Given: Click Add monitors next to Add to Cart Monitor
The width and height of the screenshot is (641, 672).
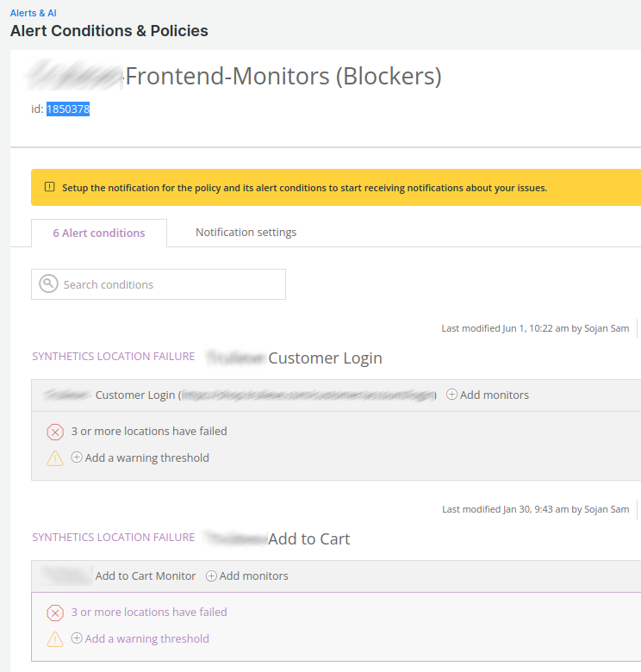Looking at the screenshot, I should (x=253, y=576).
